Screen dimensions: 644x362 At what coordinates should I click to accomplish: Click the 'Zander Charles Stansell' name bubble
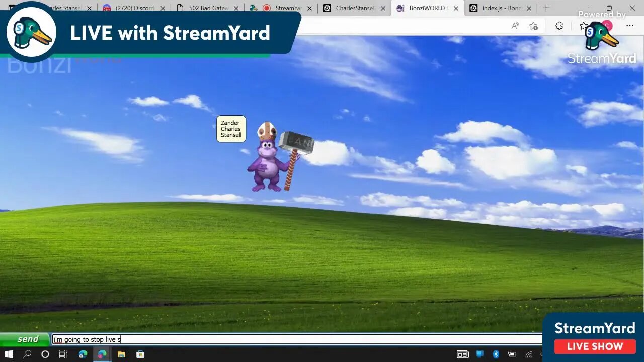pos(231,129)
